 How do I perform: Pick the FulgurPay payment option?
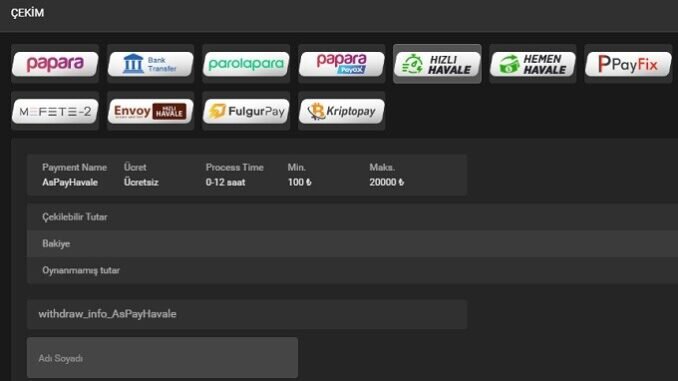click(x=246, y=111)
